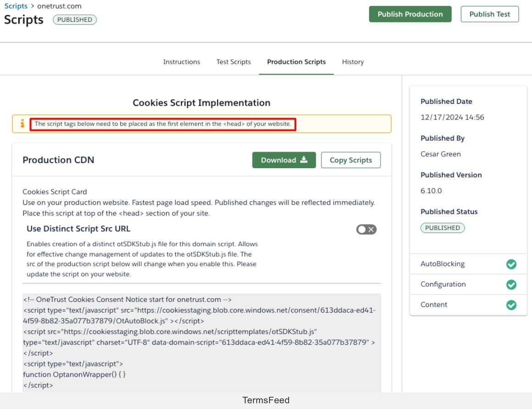Click the published date 12/17/2024 14:56
The width and height of the screenshot is (532, 409).
[x=452, y=117]
